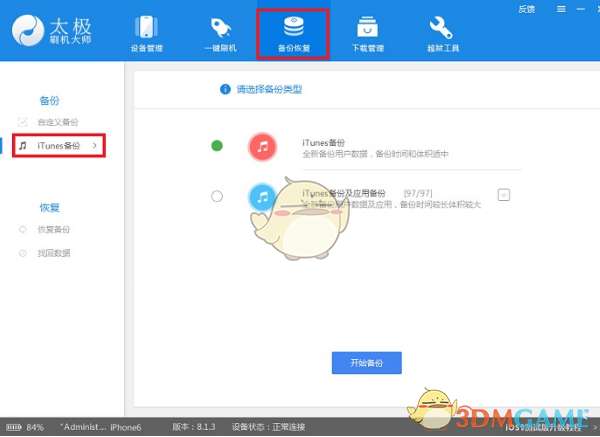Select the iTunes备份及应用备份 radio button
Viewport: 600px width, 437px height.
[x=217, y=196]
